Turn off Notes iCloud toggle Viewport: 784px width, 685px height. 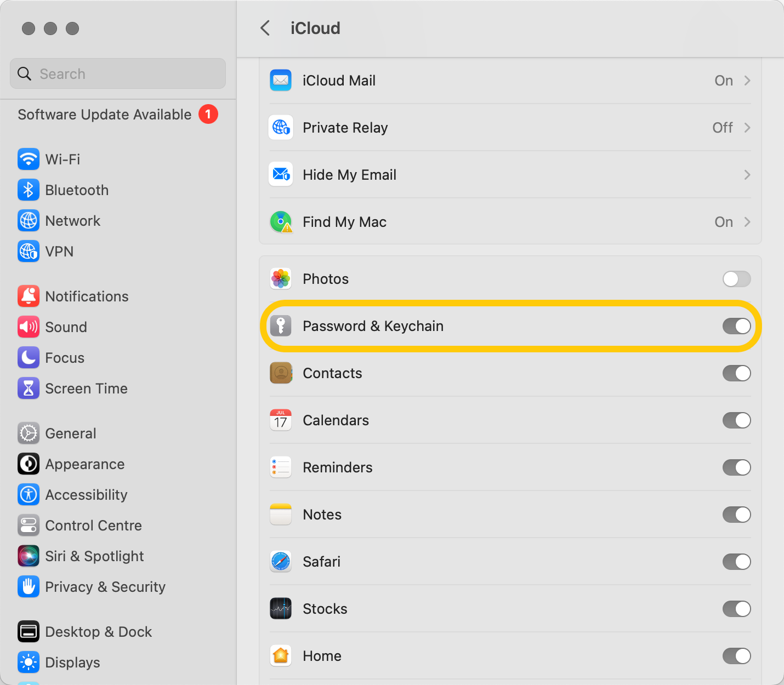736,515
